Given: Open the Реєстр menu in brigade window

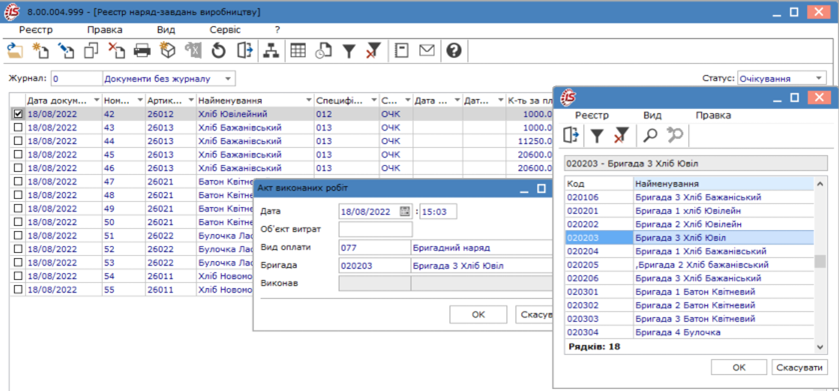Looking at the screenshot, I should pos(592,115).
